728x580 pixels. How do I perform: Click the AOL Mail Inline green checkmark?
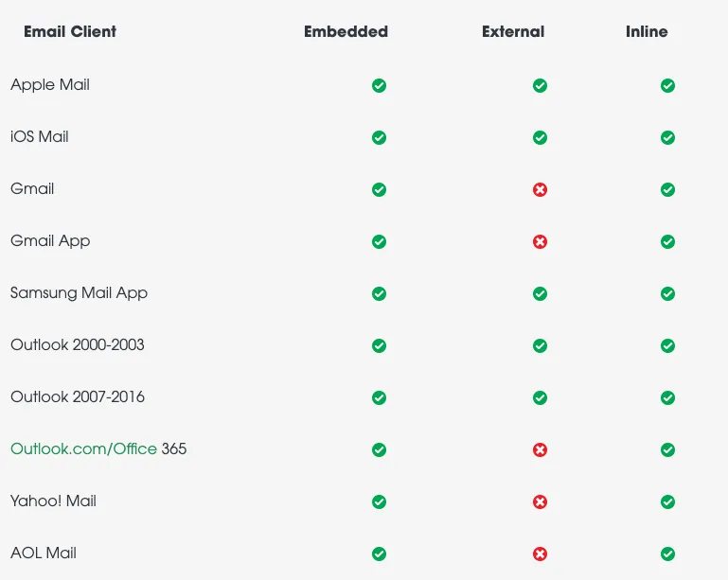(x=667, y=554)
